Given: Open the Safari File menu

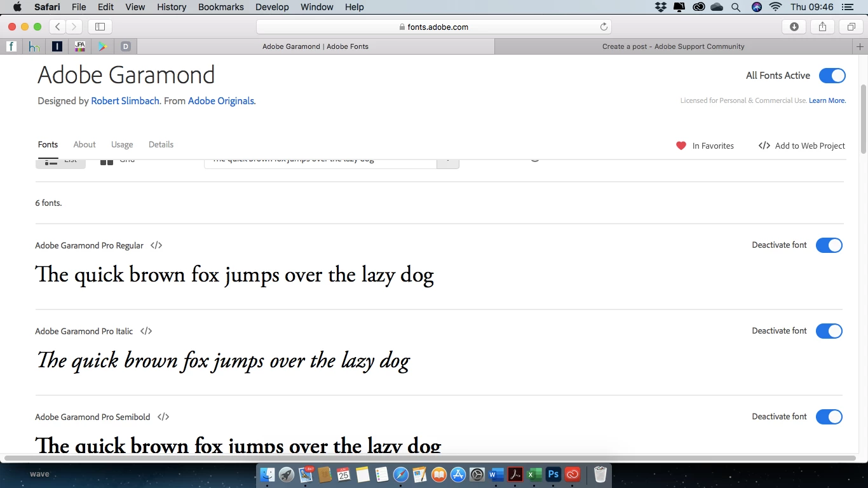Looking at the screenshot, I should [79, 7].
